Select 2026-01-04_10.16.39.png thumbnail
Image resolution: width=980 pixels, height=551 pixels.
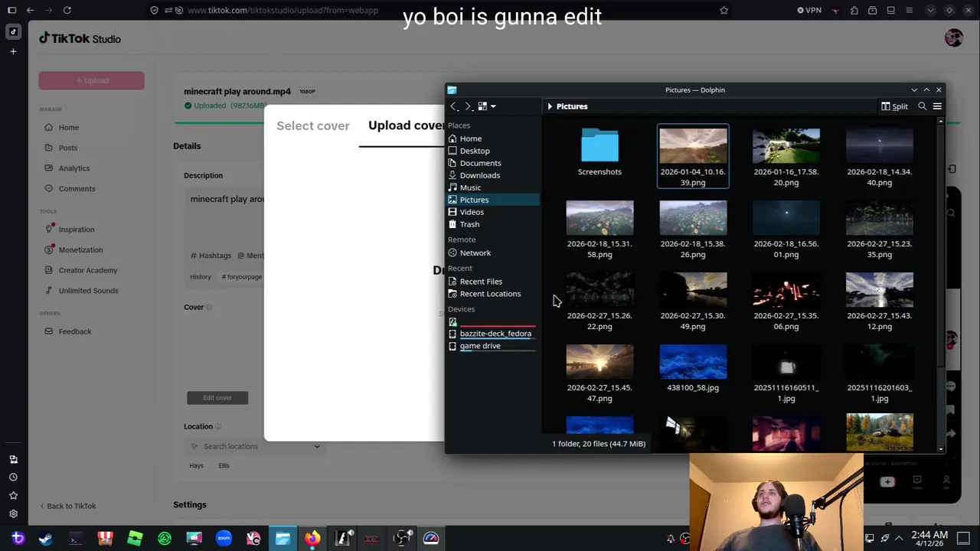pos(693,146)
